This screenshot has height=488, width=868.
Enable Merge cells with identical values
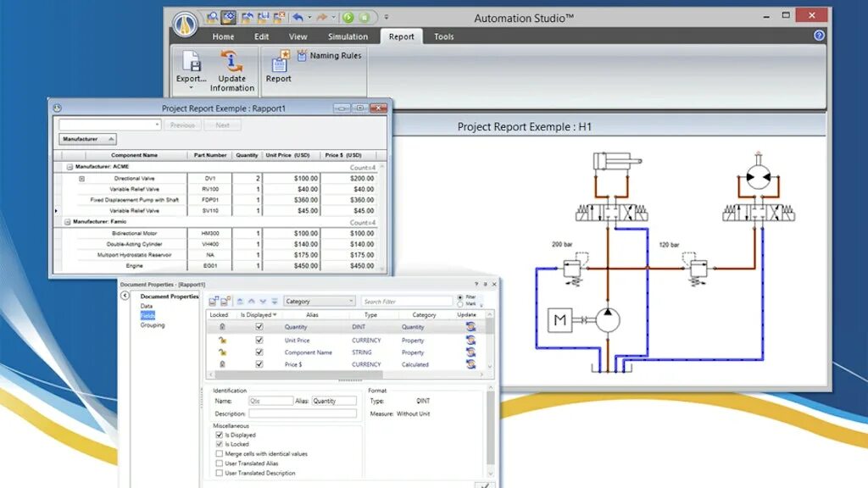tap(220, 454)
